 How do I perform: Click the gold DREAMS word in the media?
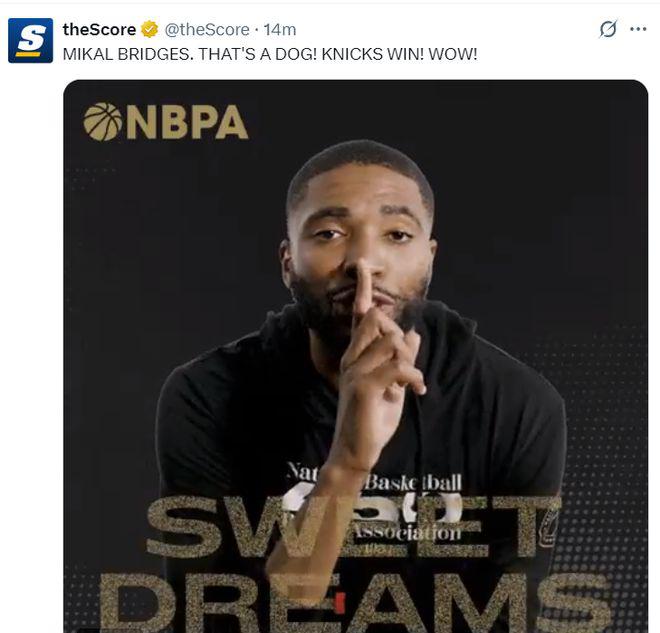[356, 604]
